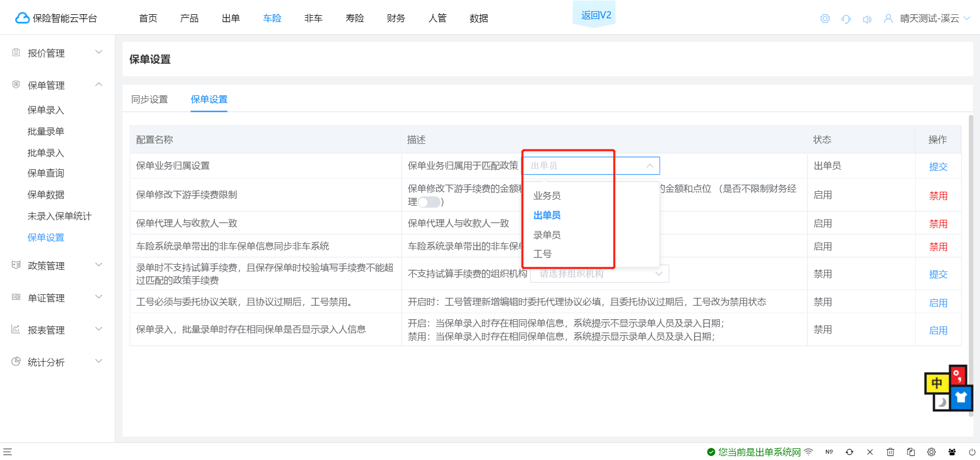Click the hamburger menu icon at bottom left
This screenshot has height=460, width=980.
8,452
